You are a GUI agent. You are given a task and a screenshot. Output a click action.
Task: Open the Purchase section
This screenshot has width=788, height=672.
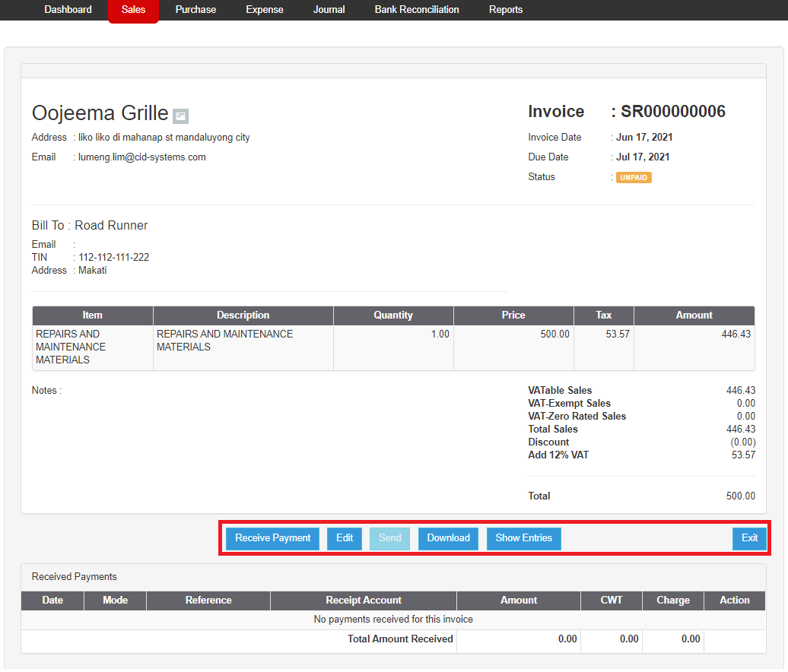coord(195,10)
